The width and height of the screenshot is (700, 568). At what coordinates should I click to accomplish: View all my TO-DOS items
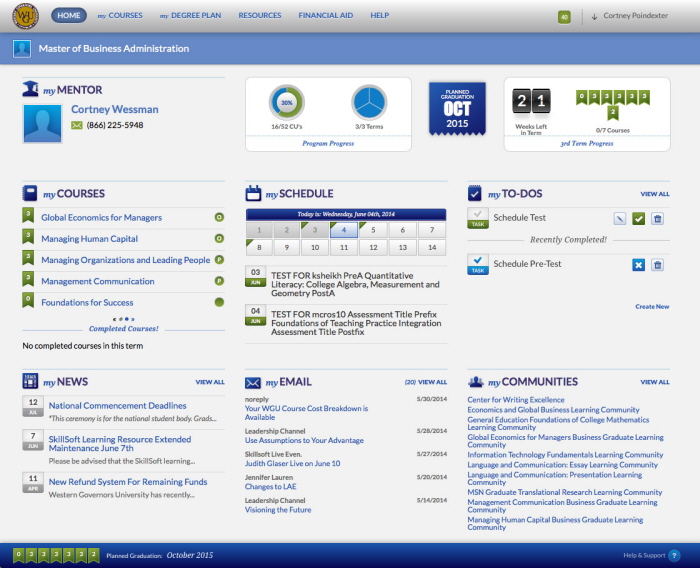[x=655, y=194]
